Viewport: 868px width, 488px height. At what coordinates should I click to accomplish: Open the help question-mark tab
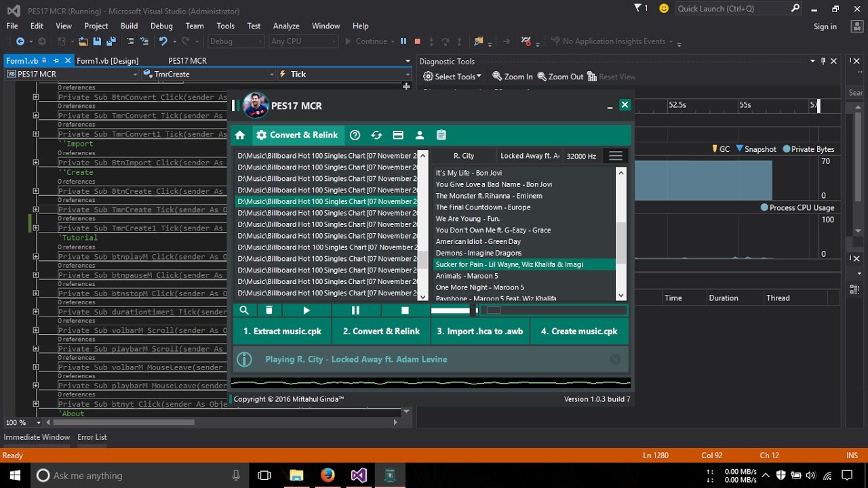click(x=355, y=135)
